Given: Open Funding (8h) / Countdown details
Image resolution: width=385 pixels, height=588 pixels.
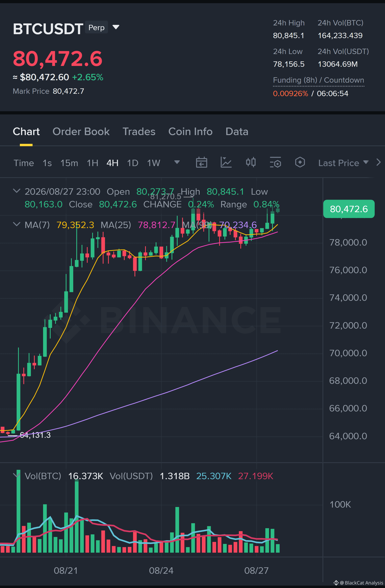Looking at the screenshot, I should pyautogui.click(x=318, y=80).
